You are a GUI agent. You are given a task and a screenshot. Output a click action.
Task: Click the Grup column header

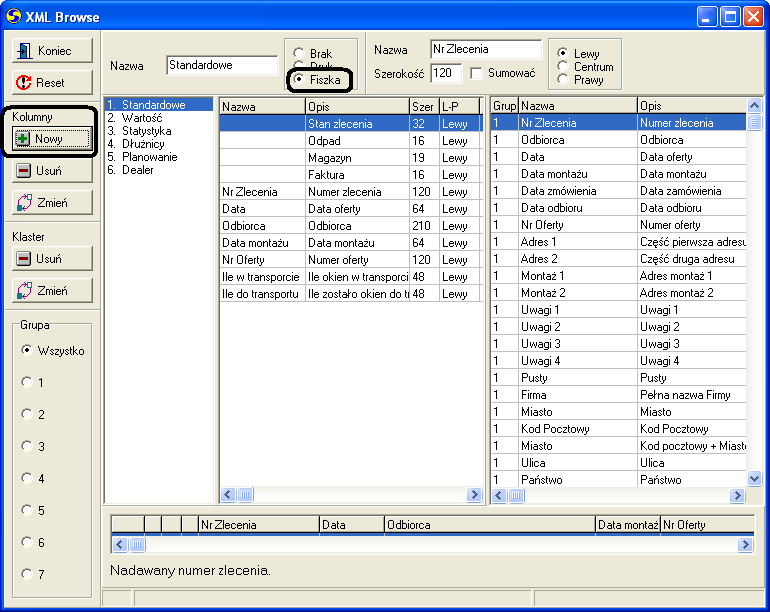click(x=504, y=106)
